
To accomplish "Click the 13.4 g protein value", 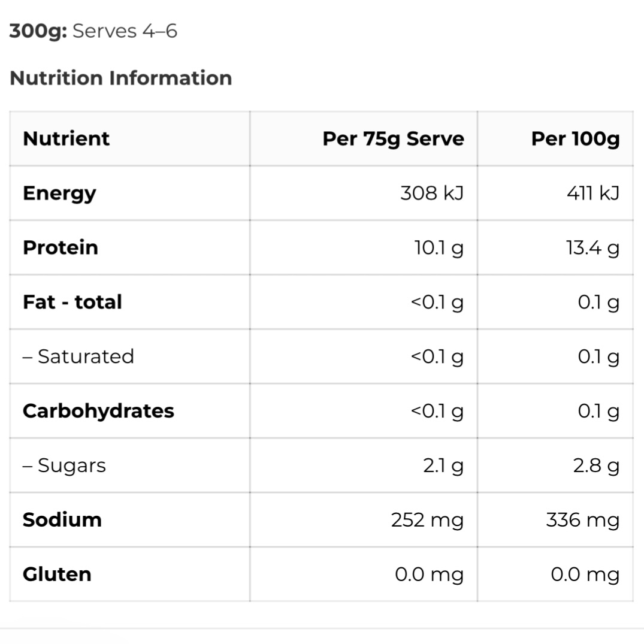I will [x=592, y=247].
